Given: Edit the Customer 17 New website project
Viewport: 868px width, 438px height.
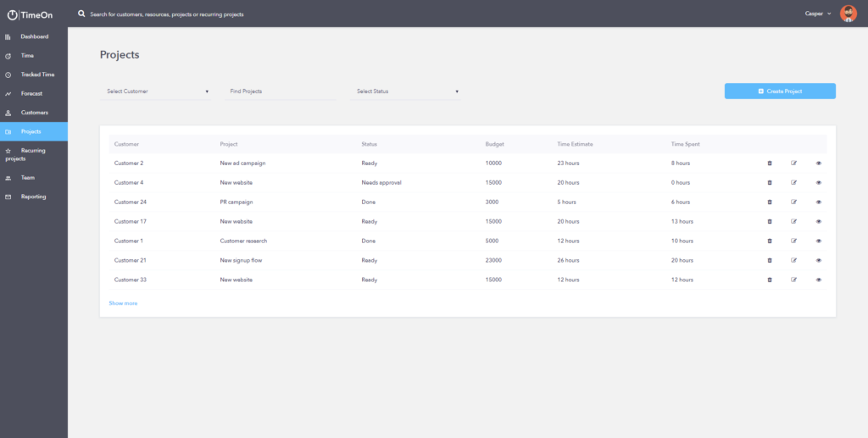Looking at the screenshot, I should [x=793, y=221].
